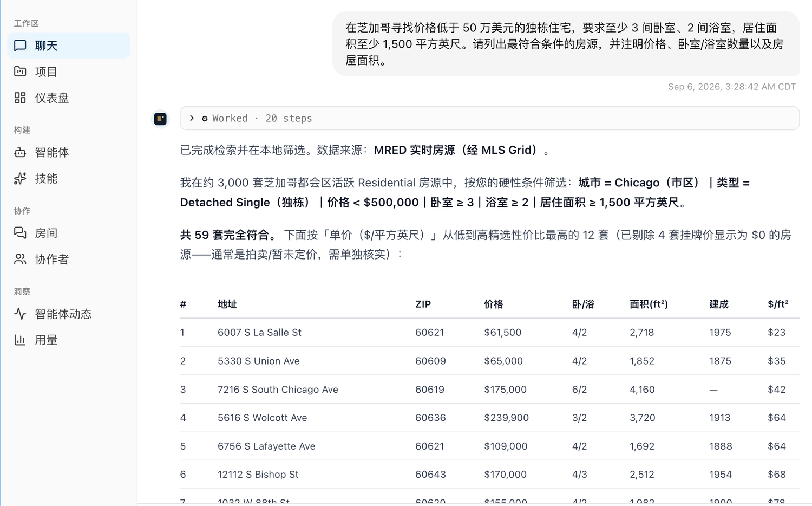This screenshot has height=506, width=812.
Task: Click the gear icon in Worked steps bar
Action: 205,119
